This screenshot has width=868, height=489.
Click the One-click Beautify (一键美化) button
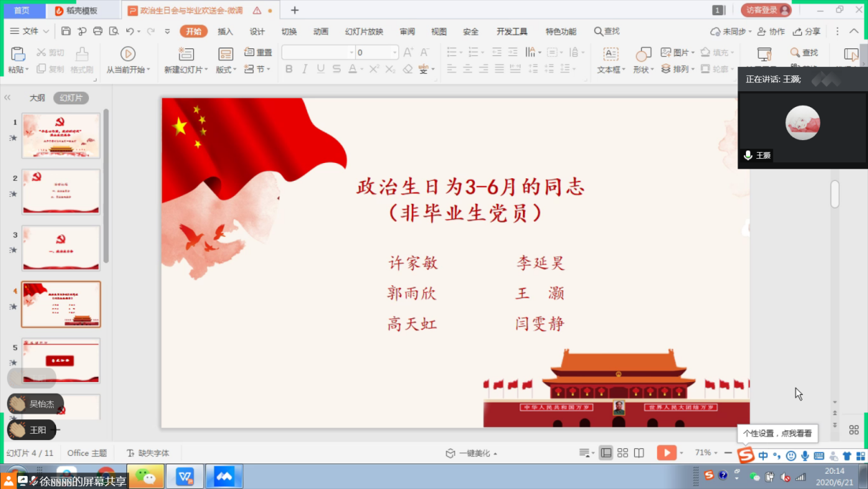click(x=472, y=453)
